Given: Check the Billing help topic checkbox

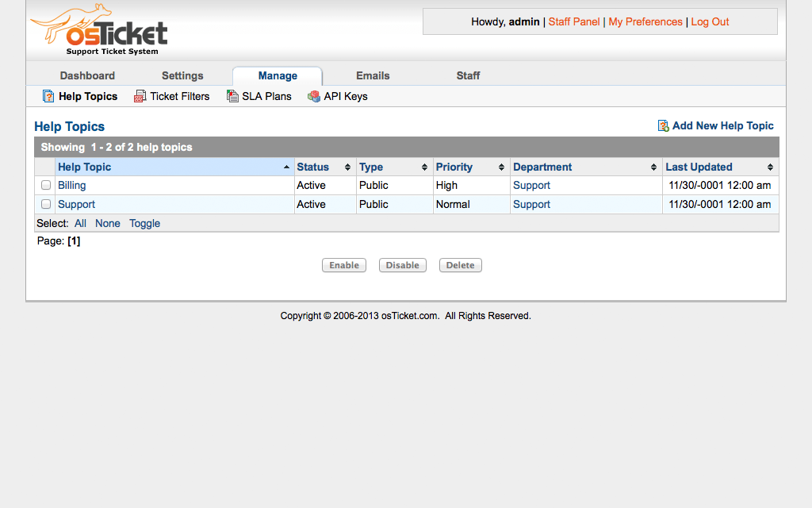Looking at the screenshot, I should 46,185.
